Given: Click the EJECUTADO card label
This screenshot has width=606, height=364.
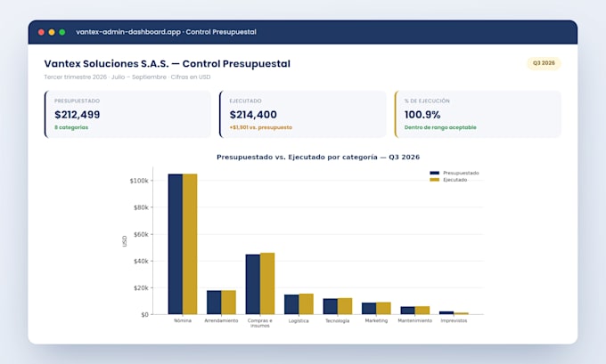Looking at the screenshot, I should [245, 101].
